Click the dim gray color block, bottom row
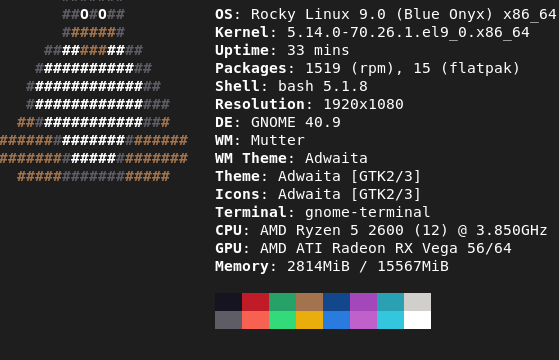This screenshot has width=559, height=360. pos(229,320)
